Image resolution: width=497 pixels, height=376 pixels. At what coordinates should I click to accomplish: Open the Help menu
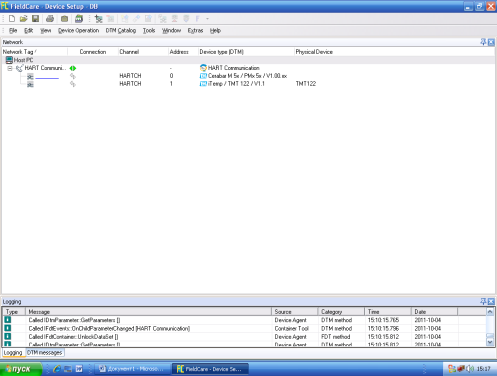point(215,31)
